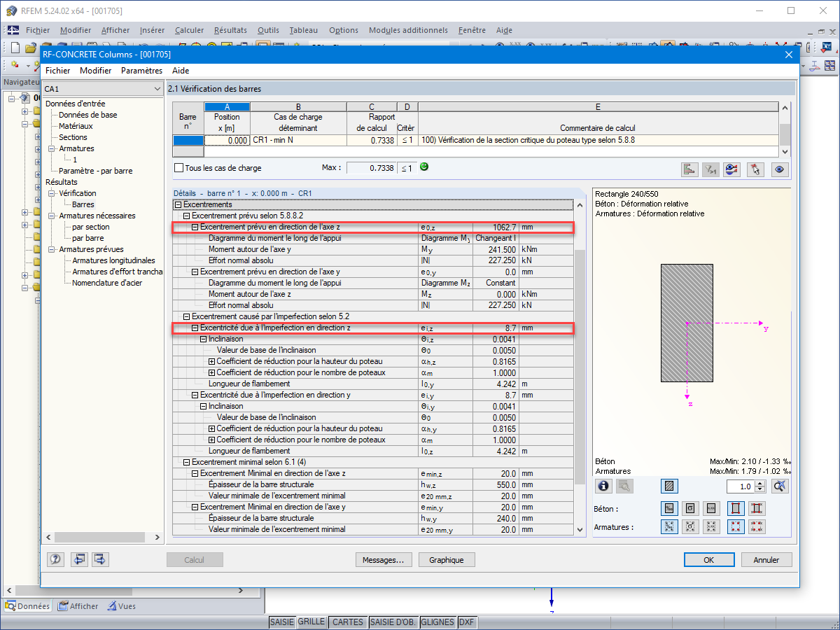Go to the next table arrow icon
Screen dimensions: 840x630
(100, 559)
